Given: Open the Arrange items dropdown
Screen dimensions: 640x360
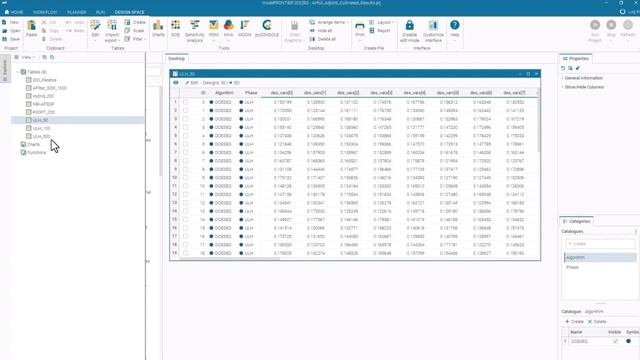Looking at the screenshot, I should (329, 22).
